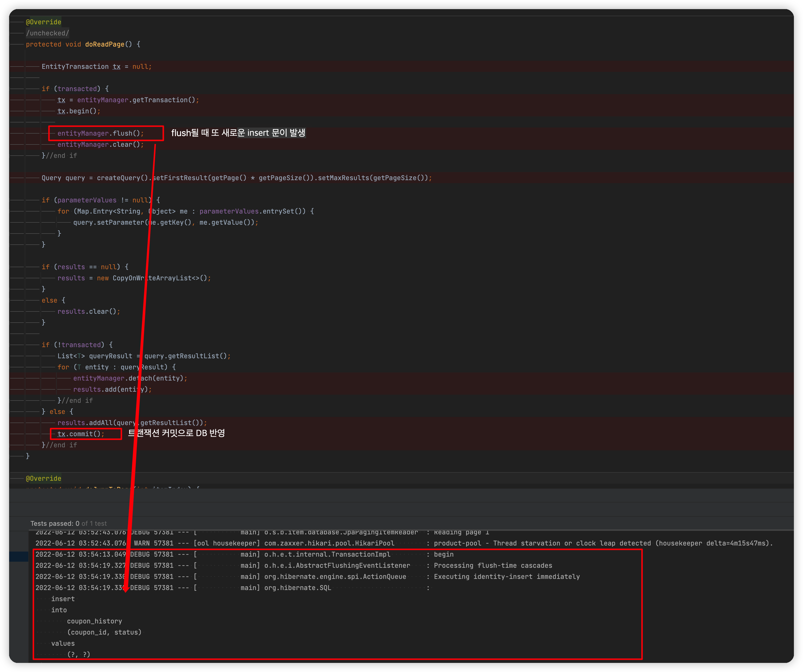803x672 pixels.
Task: Click the CopyOnWriteArrayList constructor
Action: (160, 278)
